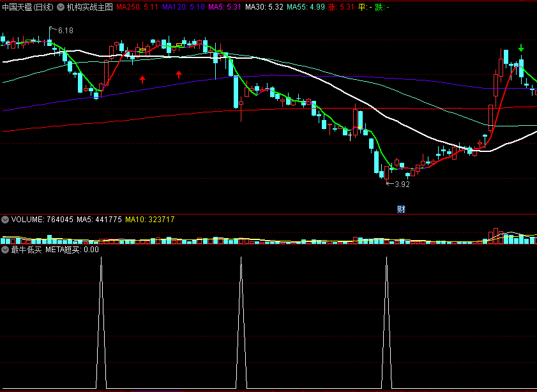
Task: Click the 最牛低买 indicator name
Action: tap(26, 250)
